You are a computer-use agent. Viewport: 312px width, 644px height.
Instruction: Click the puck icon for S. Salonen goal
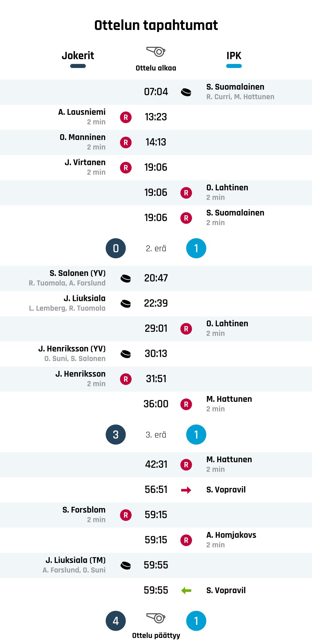pyautogui.click(x=126, y=278)
